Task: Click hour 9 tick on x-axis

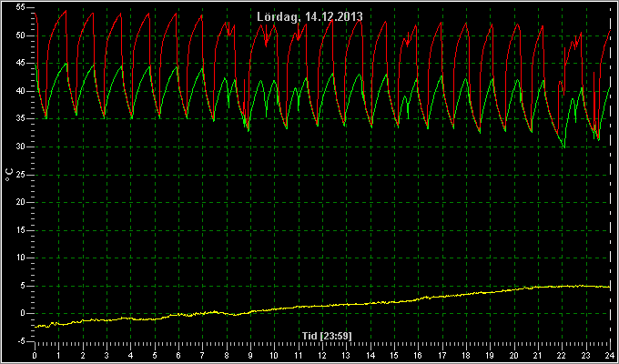Action: 250,355
